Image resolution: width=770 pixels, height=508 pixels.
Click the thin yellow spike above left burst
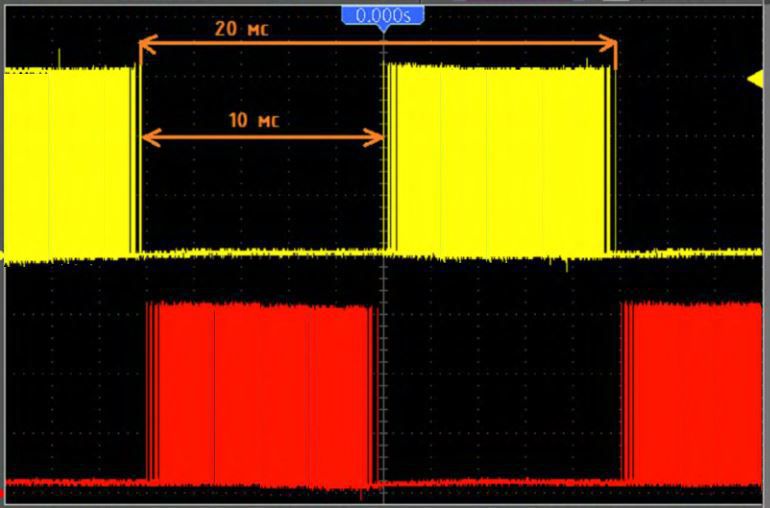60,56
